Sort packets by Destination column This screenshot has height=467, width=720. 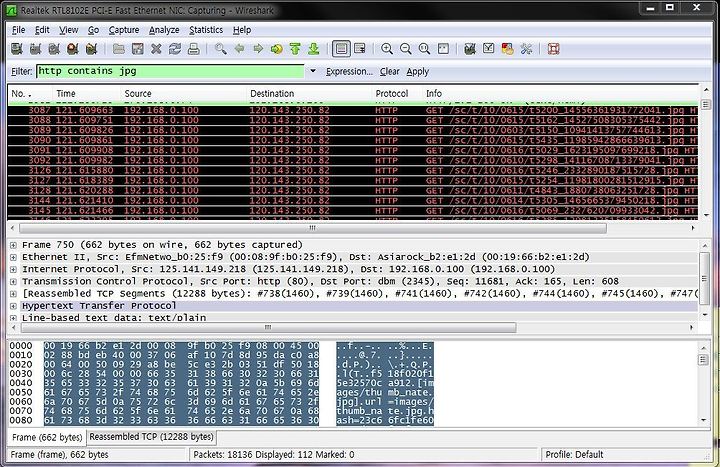click(x=310, y=93)
